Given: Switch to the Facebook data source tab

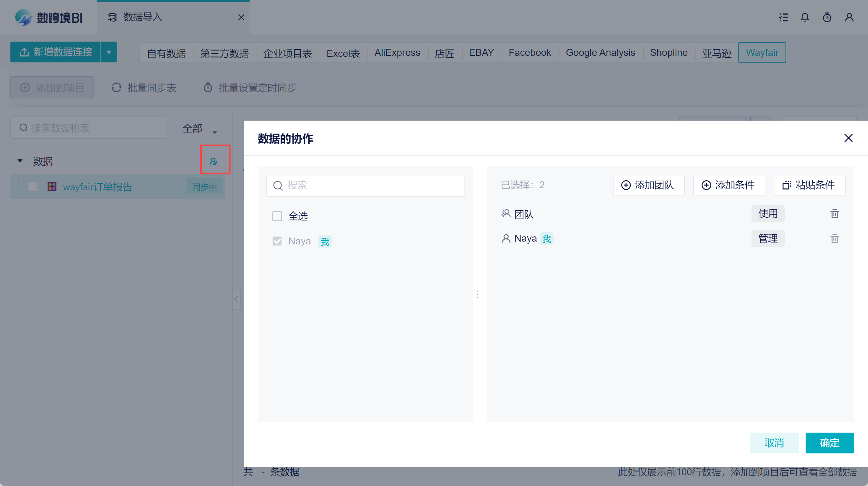Looking at the screenshot, I should point(529,53).
